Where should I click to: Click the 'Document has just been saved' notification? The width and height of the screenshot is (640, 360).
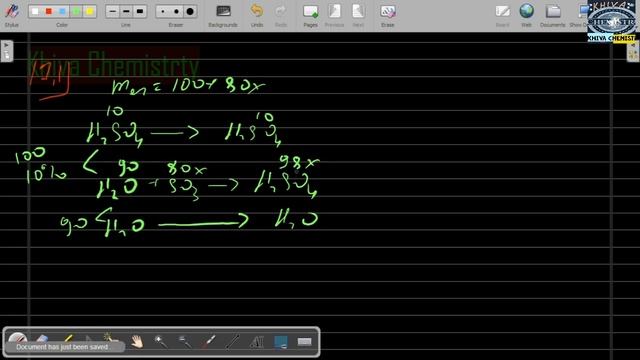(x=63, y=347)
